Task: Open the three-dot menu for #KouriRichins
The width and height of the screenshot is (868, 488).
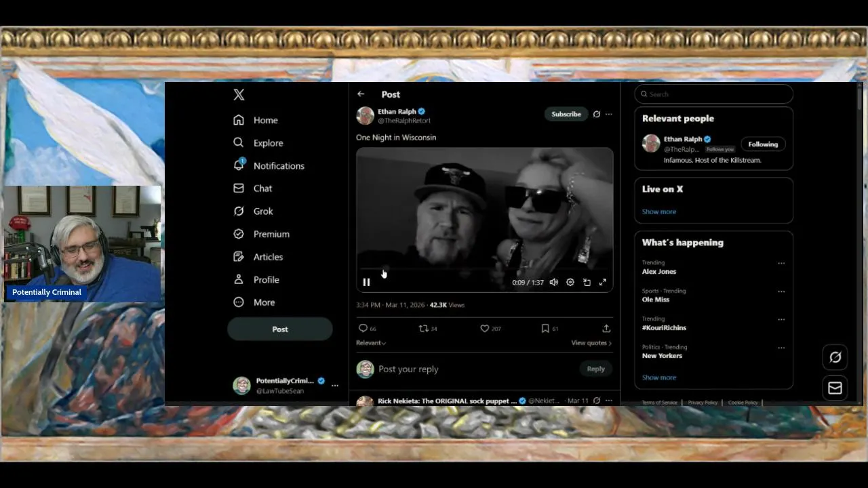Action: (x=781, y=319)
